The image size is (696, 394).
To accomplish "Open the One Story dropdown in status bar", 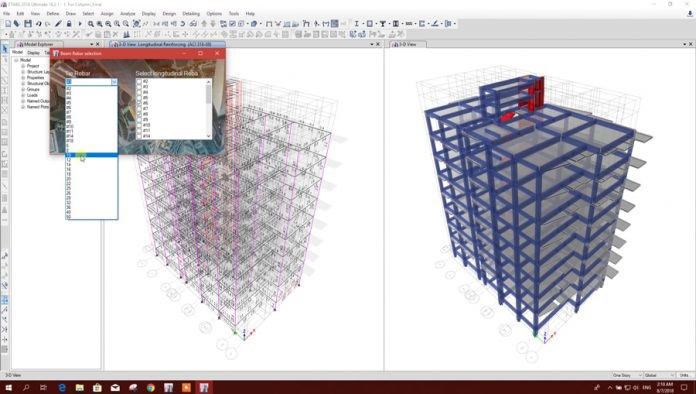I will click(627, 375).
